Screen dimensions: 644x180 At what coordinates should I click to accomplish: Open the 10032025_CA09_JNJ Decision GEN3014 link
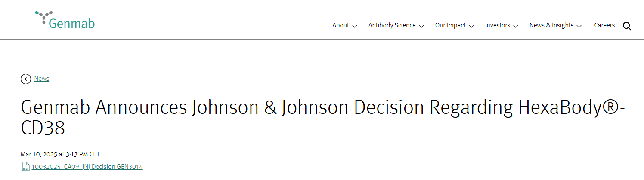tap(87, 167)
